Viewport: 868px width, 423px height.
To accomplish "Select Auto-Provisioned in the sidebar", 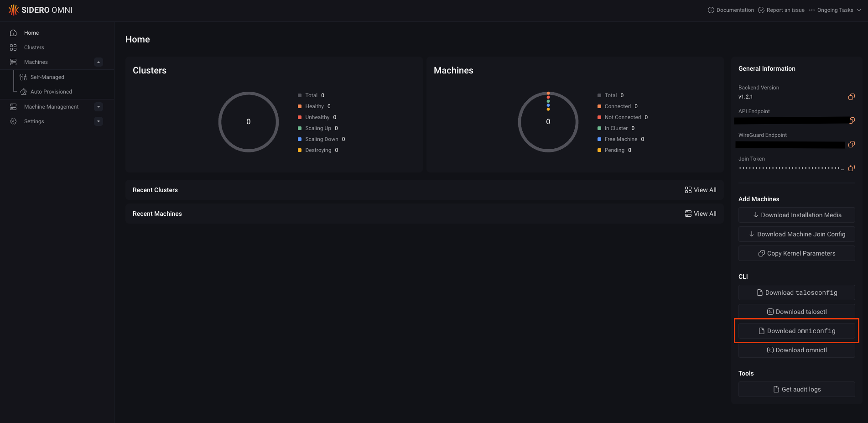I will tap(51, 91).
